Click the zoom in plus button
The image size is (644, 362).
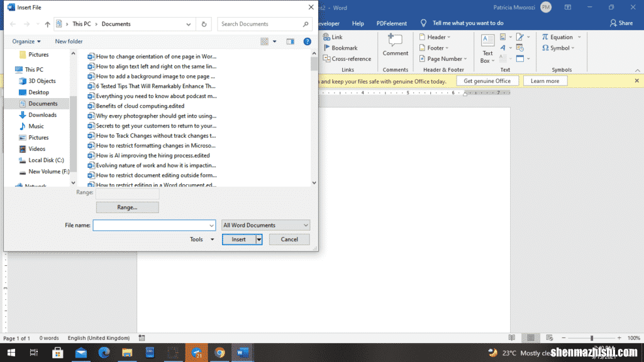tap(619, 337)
